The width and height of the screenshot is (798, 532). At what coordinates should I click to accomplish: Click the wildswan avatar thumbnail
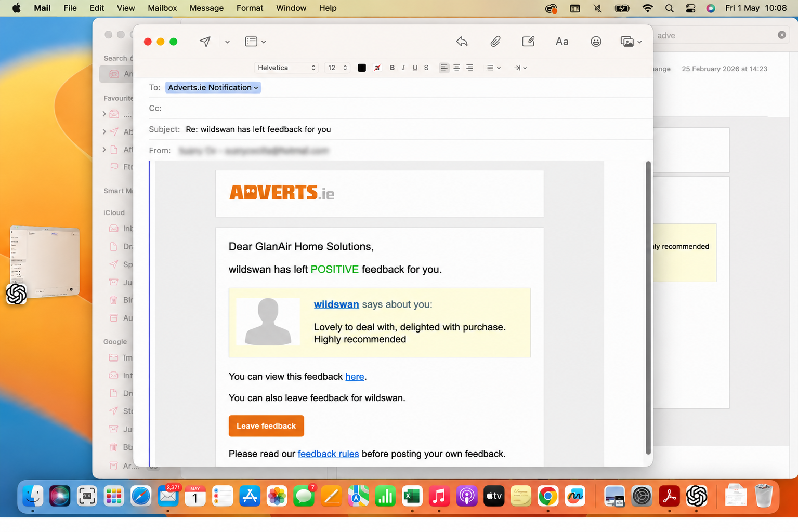pyautogui.click(x=268, y=322)
